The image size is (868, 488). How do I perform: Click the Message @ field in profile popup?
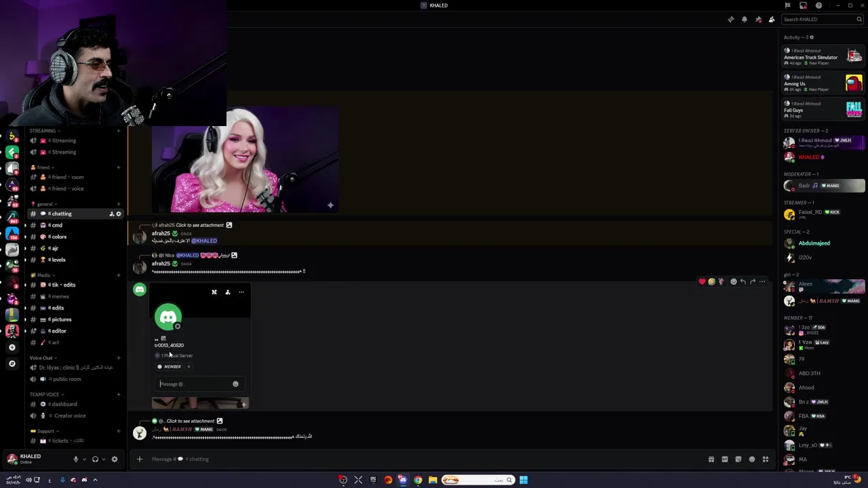[x=195, y=384]
